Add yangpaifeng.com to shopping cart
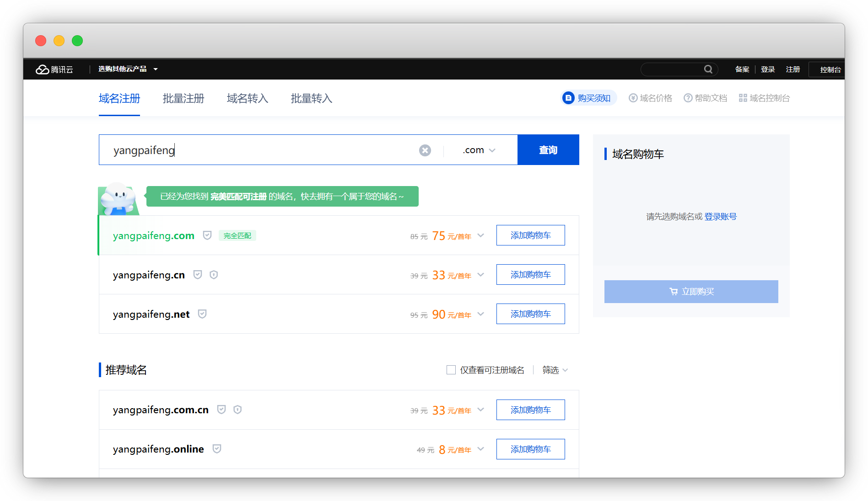The width and height of the screenshot is (868, 501). (x=530, y=235)
